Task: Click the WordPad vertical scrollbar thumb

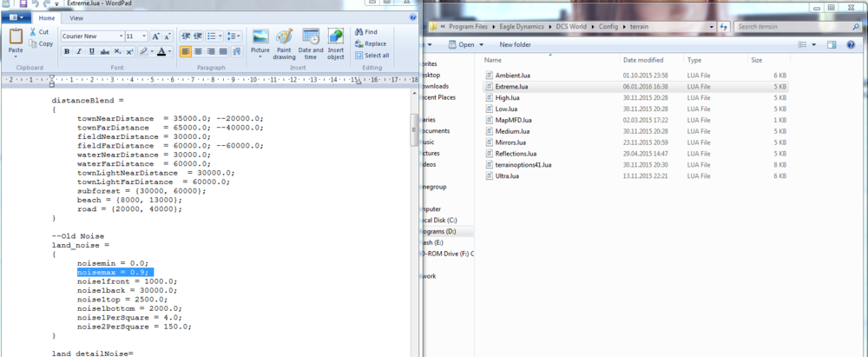Action: click(413, 131)
